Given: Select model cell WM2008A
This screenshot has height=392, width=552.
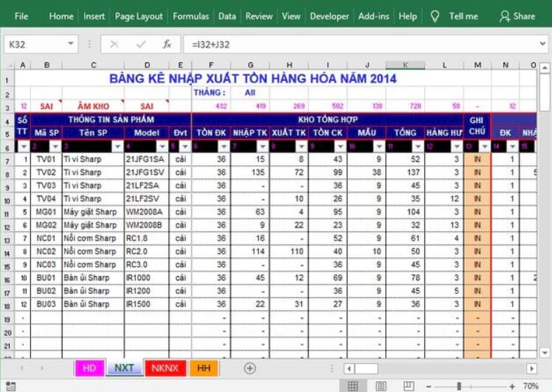Looking at the screenshot, I should [146, 212].
